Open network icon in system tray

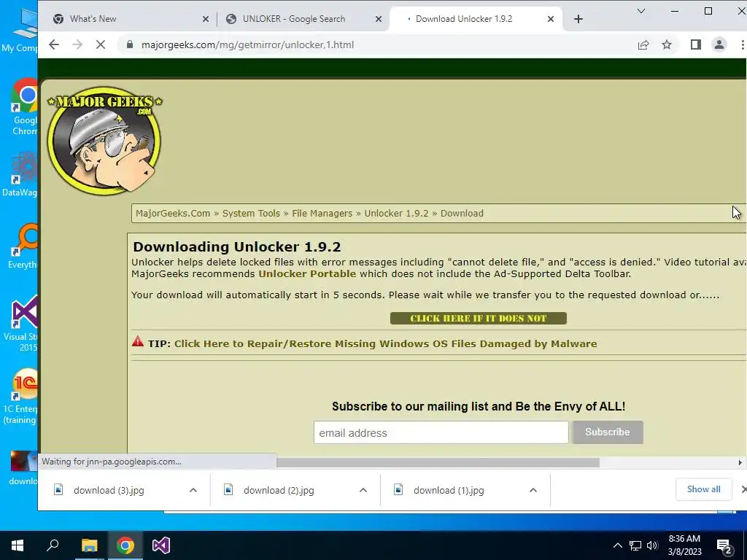point(635,545)
